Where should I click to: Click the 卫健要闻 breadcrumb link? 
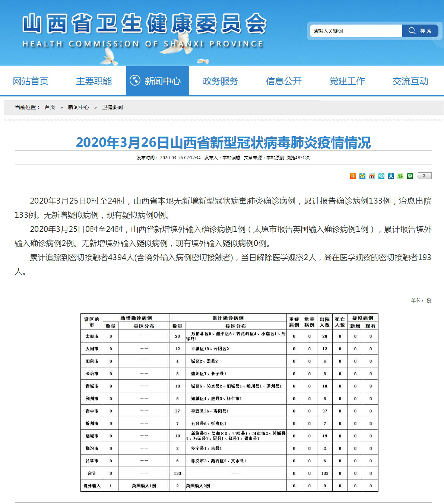112,107
